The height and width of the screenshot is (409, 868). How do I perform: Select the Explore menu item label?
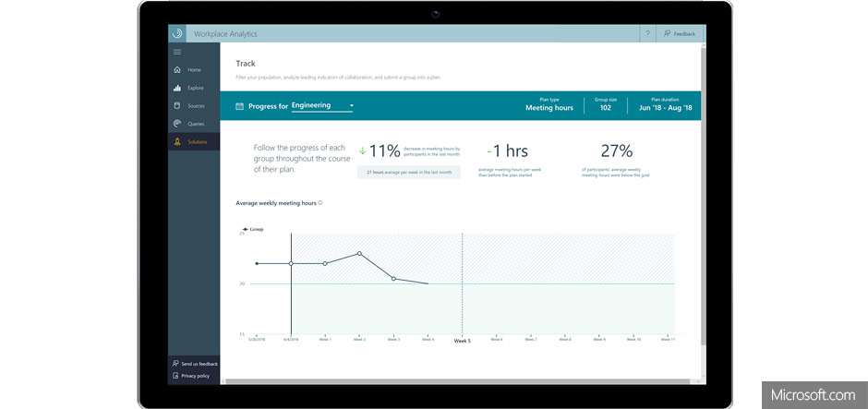point(196,88)
